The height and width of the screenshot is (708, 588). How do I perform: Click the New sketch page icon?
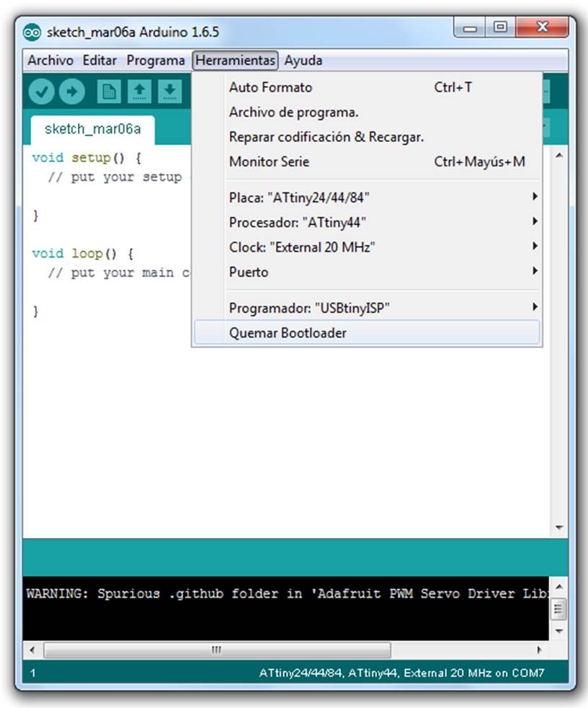click(x=109, y=92)
